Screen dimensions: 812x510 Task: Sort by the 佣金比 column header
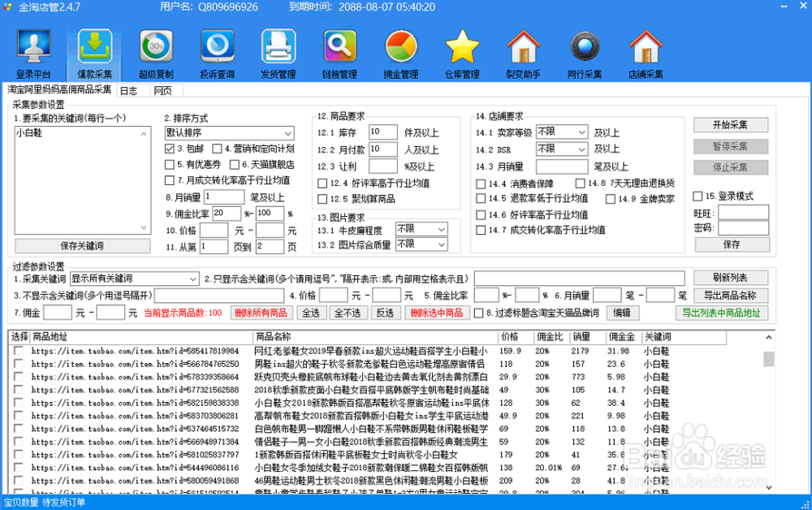coord(551,337)
